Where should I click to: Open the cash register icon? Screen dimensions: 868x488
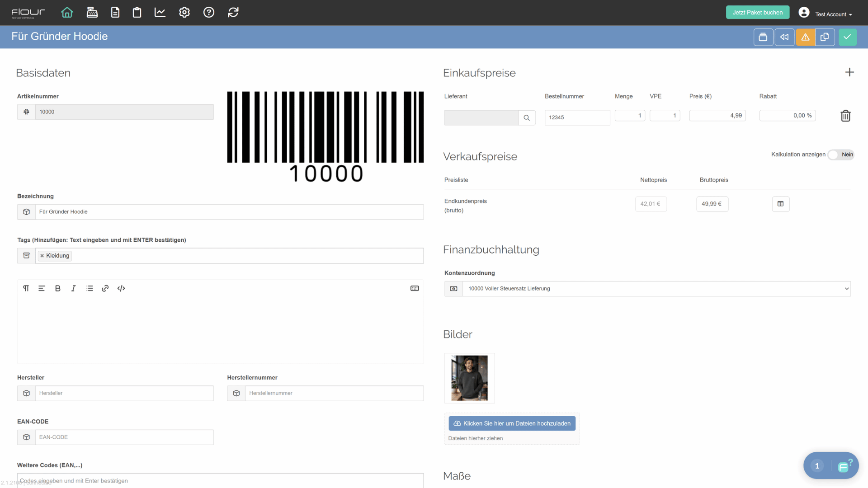(x=92, y=13)
